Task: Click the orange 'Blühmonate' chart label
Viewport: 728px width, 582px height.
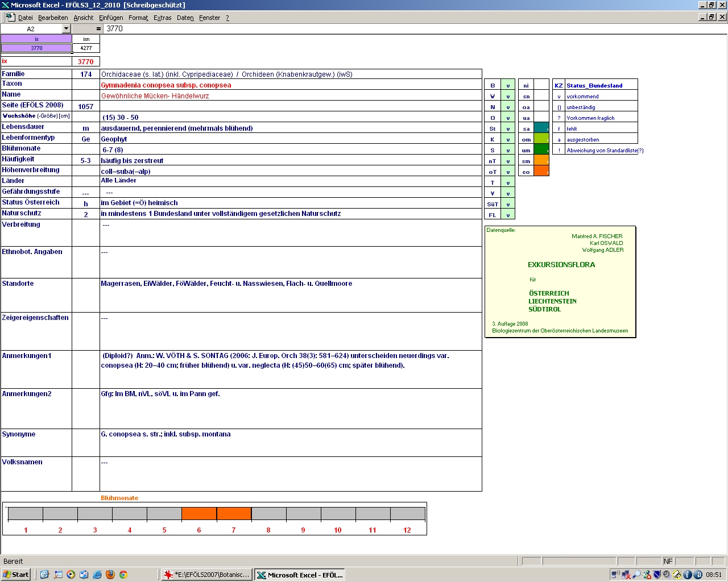Action: point(119,498)
